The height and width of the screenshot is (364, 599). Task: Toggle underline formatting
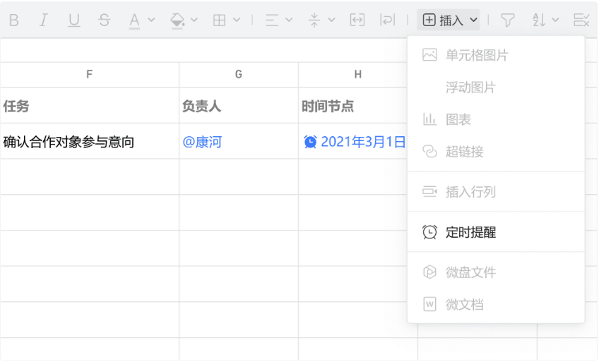(73, 20)
